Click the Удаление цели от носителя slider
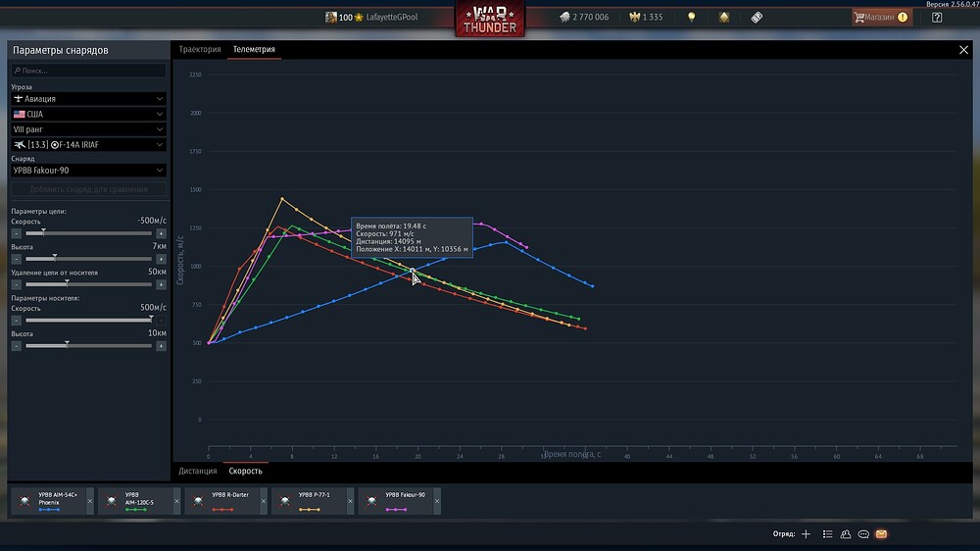980x551 pixels. point(88,284)
